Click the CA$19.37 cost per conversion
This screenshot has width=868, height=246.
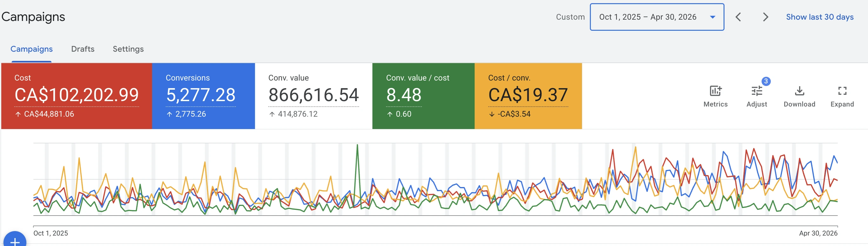pyautogui.click(x=528, y=94)
